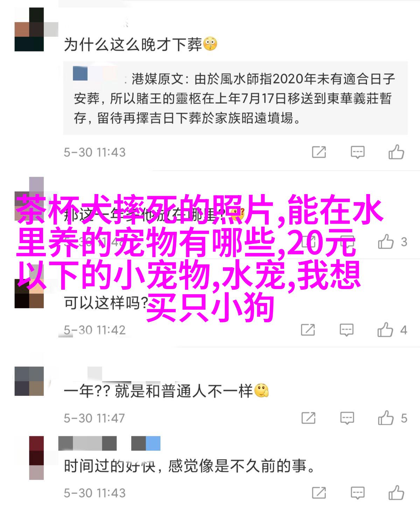Open avatar of the 一年?? commenter

29,381
